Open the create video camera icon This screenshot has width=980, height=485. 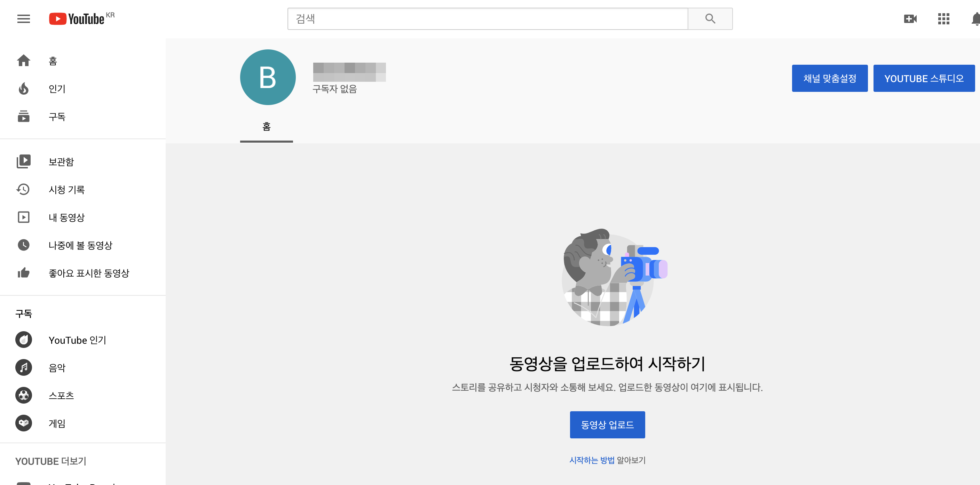point(910,19)
